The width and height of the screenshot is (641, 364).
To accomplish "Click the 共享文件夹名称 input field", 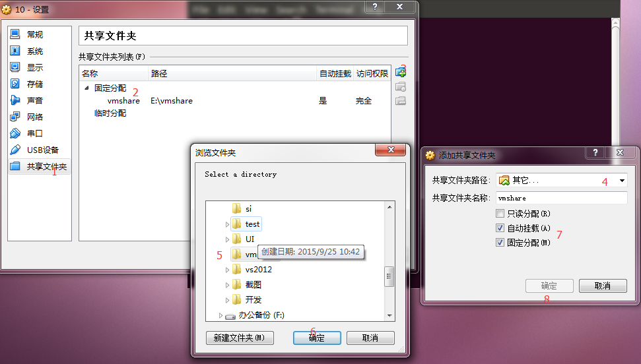I will (562, 198).
